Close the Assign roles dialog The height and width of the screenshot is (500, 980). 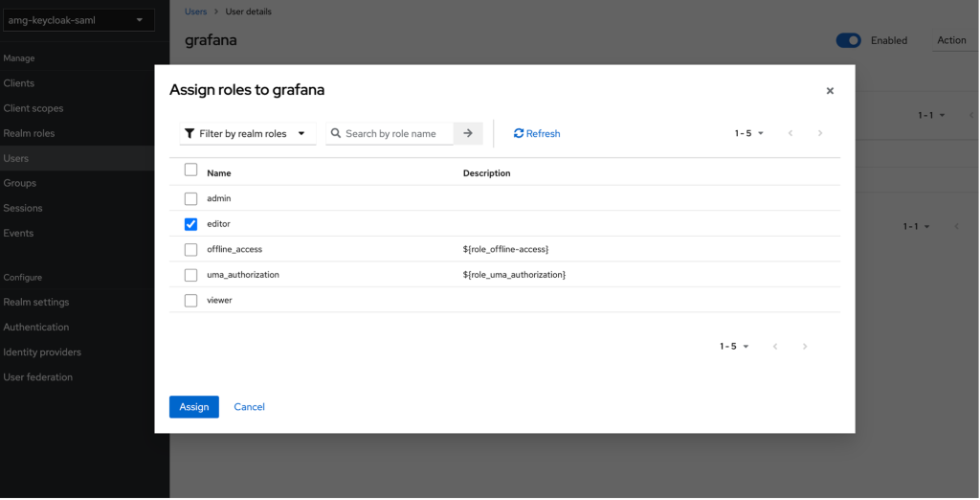(x=830, y=91)
